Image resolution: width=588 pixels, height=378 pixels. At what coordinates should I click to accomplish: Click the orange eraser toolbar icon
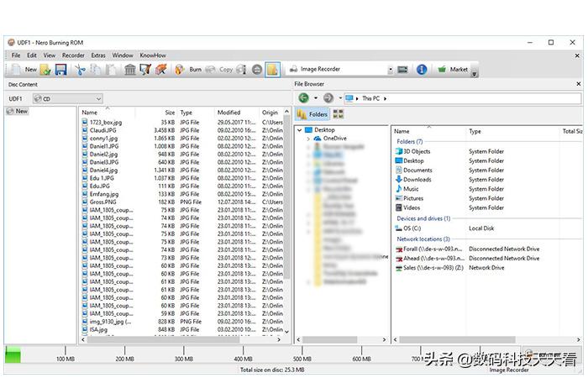click(161, 70)
